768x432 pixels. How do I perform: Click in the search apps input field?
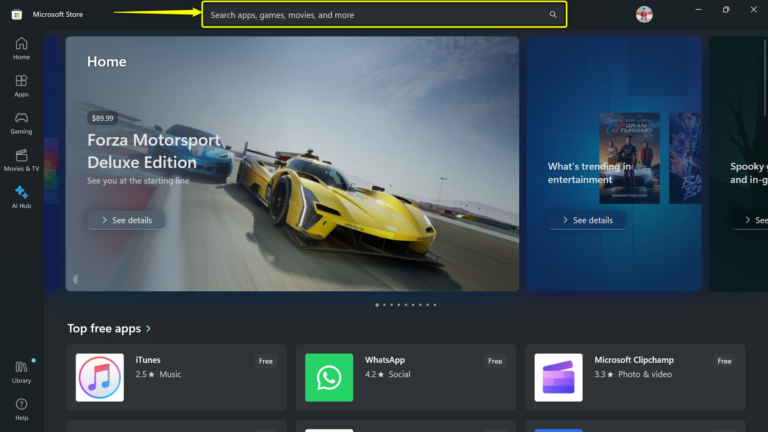pos(375,15)
